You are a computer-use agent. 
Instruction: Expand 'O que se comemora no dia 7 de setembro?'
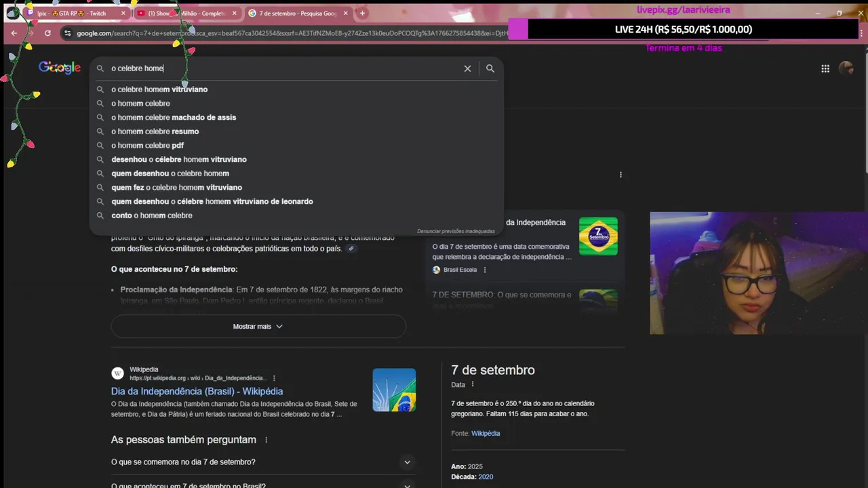pyautogui.click(x=262, y=462)
